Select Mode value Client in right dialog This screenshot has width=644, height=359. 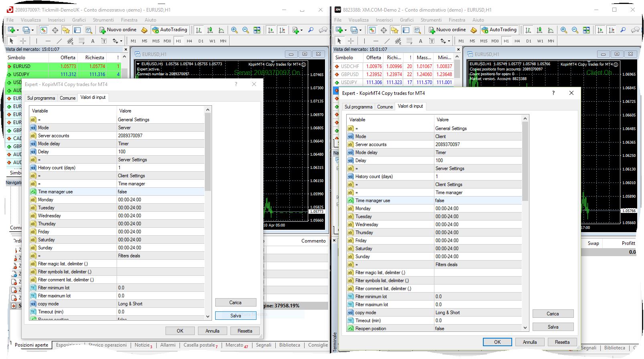[x=478, y=136]
